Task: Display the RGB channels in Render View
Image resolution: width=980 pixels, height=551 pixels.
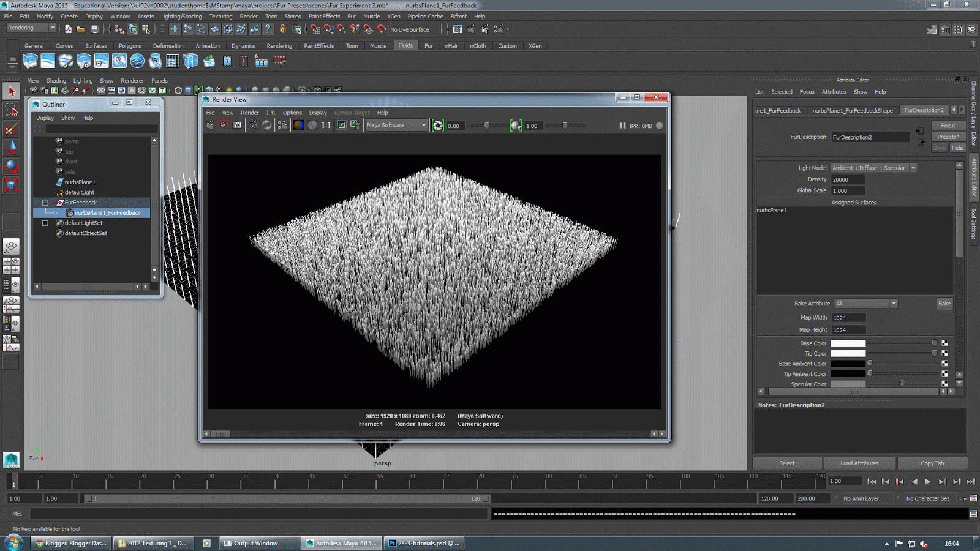Action: (298, 124)
